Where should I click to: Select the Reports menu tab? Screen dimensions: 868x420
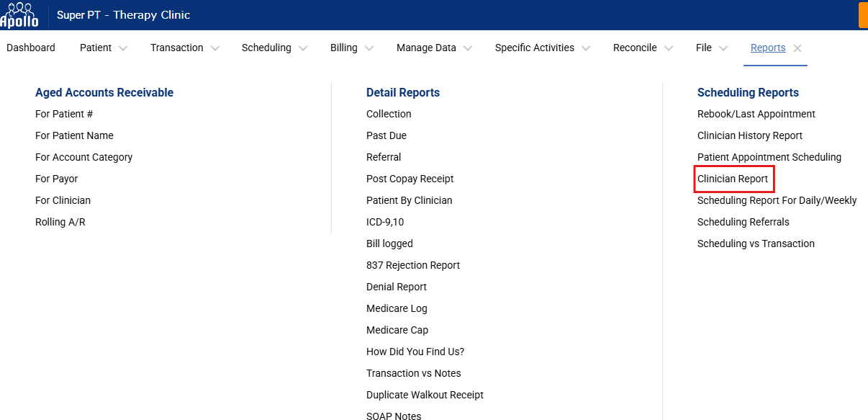[x=767, y=48]
